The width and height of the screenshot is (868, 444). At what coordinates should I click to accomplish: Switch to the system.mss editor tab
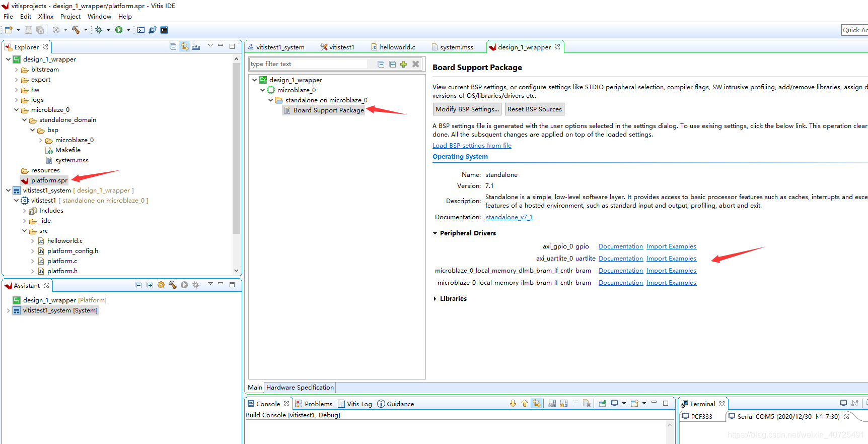pos(453,47)
